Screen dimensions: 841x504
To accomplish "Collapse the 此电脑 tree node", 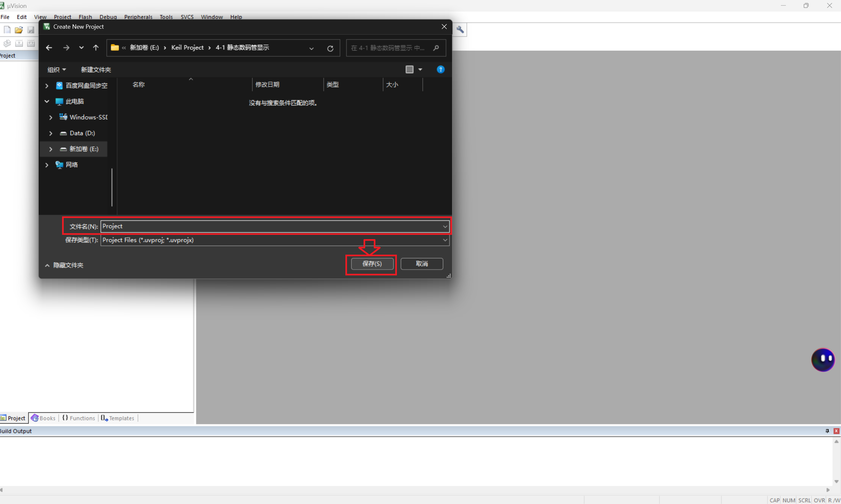I will (x=47, y=101).
